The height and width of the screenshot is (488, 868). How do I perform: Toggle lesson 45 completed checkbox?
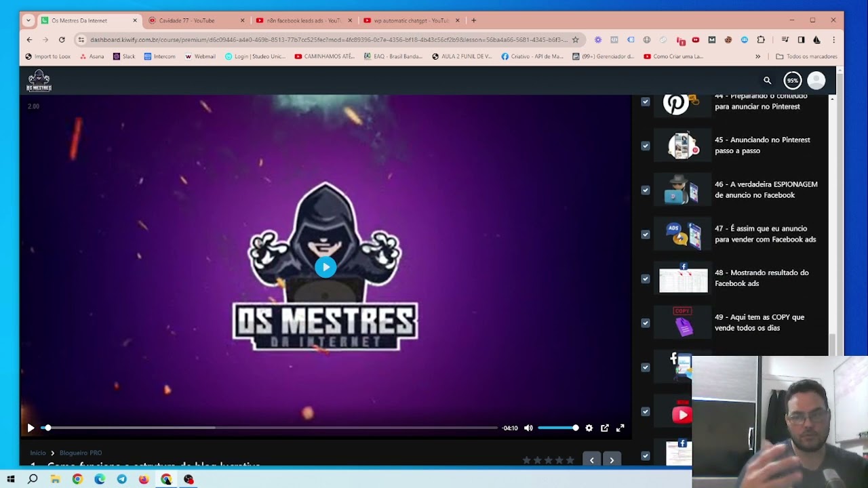(x=646, y=146)
